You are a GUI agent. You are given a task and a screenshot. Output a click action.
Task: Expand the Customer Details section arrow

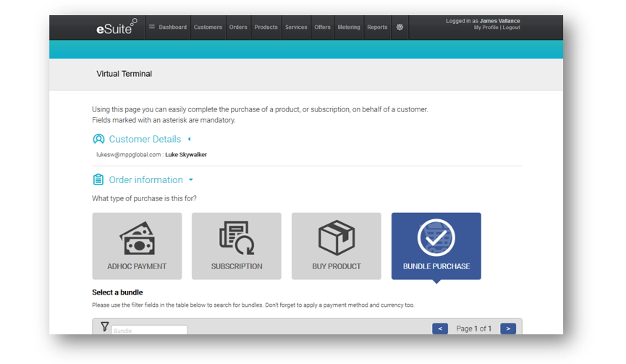[190, 139]
